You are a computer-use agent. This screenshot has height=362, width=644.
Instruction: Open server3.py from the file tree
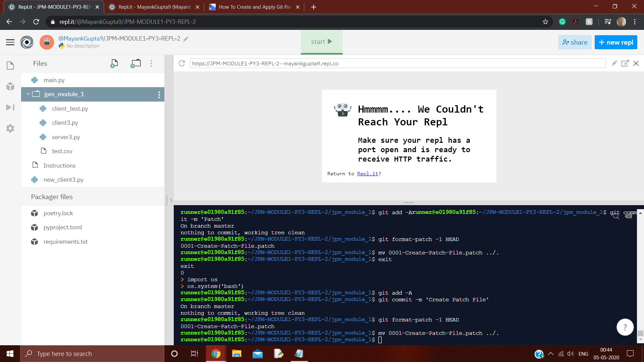tap(66, 137)
